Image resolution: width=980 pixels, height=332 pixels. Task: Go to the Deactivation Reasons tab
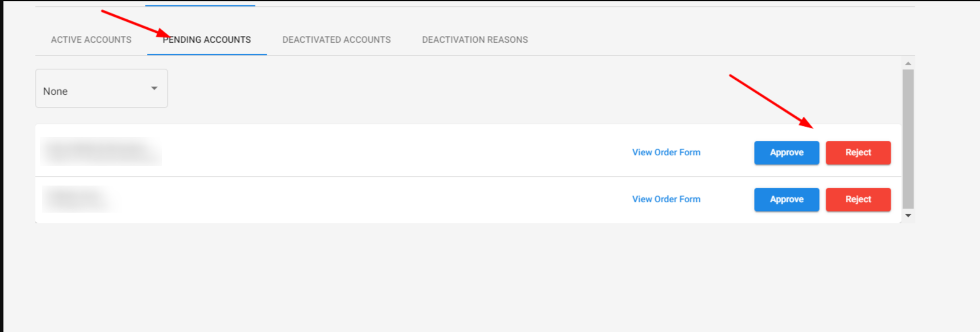[x=475, y=40]
